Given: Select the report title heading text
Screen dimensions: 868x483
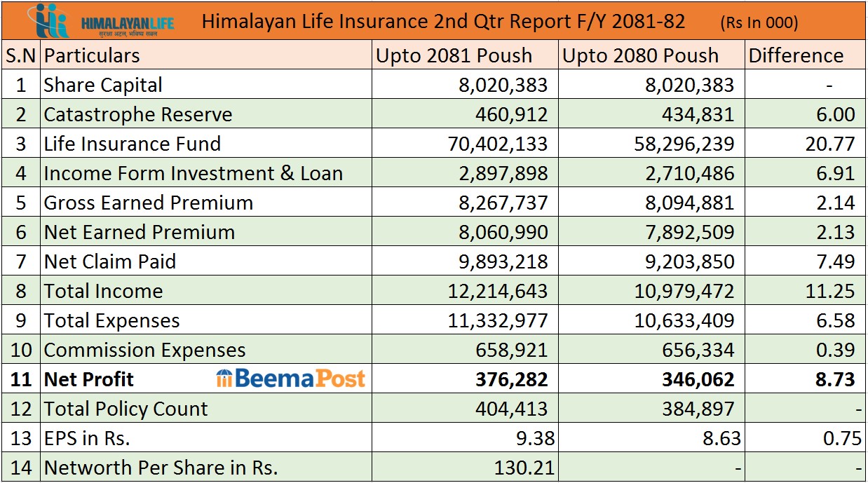Looking at the screenshot, I should 443,22.
